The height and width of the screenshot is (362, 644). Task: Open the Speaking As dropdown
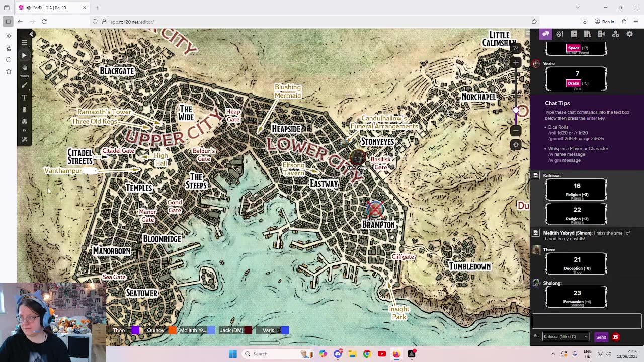point(566,337)
